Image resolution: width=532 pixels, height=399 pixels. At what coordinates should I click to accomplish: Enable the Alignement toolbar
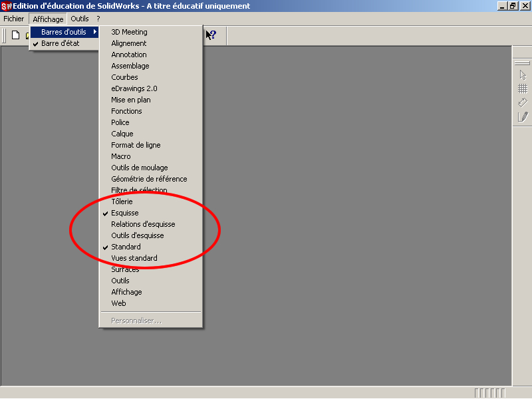[x=151, y=43]
